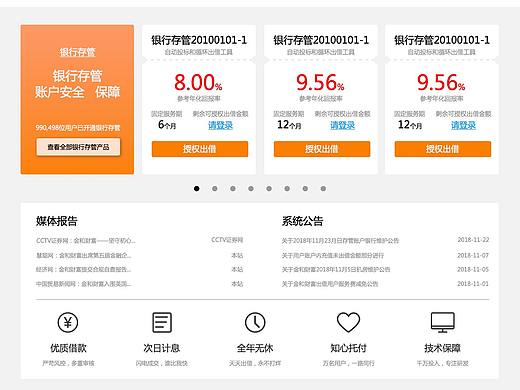The width and height of the screenshot is (520, 390).
Task: Click the 全年无休 feature label
Action: click(x=255, y=348)
